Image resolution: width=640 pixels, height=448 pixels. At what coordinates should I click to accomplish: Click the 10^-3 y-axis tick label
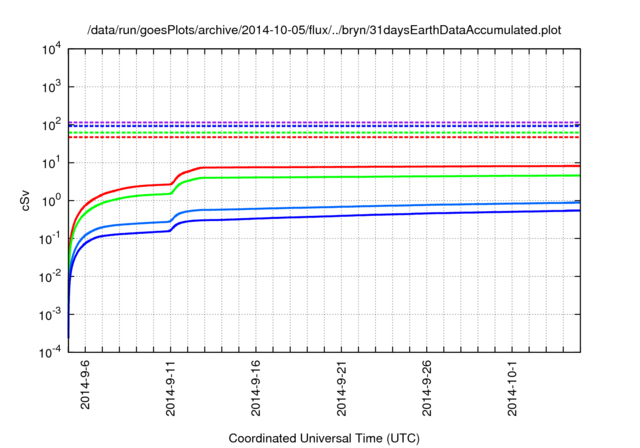(x=51, y=314)
